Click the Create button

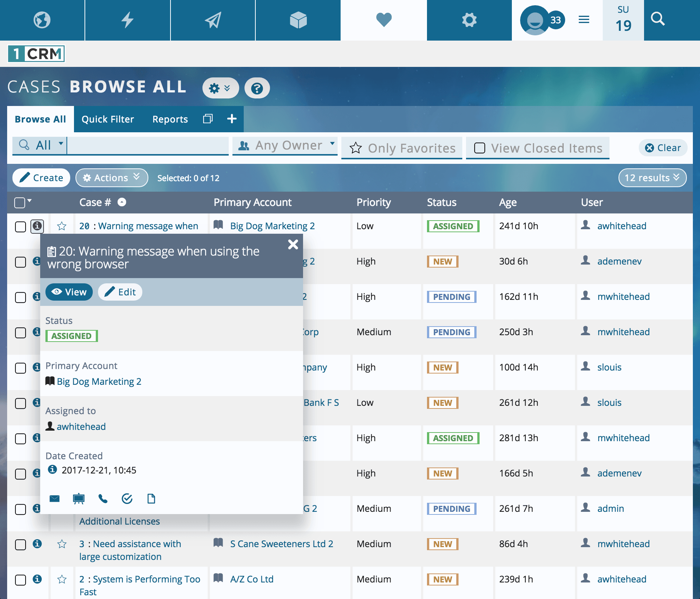[41, 178]
